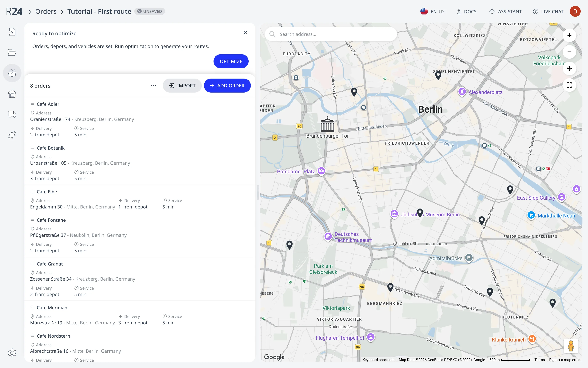Click the map pin near Scheunenviertel
Image resolution: width=588 pixels, height=368 pixels.
[x=438, y=75]
